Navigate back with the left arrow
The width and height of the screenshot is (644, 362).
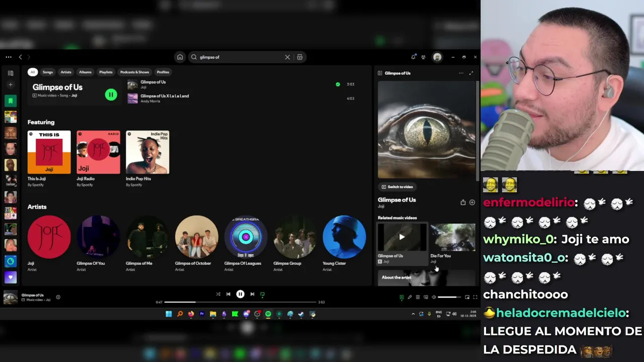(x=20, y=57)
